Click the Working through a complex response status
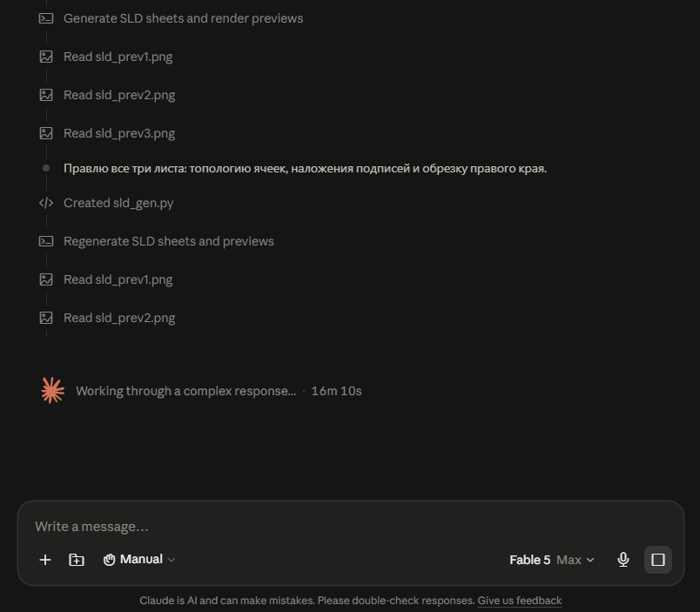The width and height of the screenshot is (700, 612). (185, 391)
